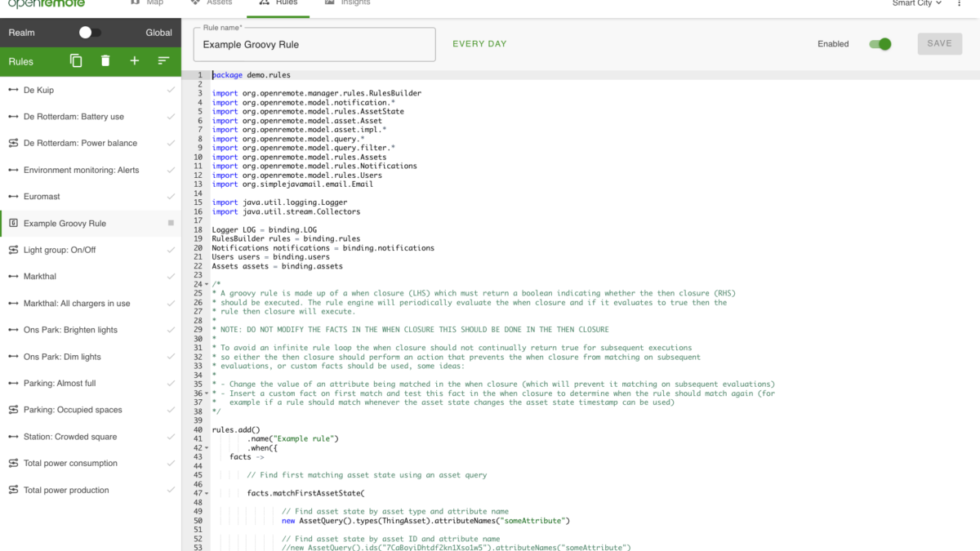Click the Example Groovy Rule script icon
The image size is (980, 551).
pos(13,223)
